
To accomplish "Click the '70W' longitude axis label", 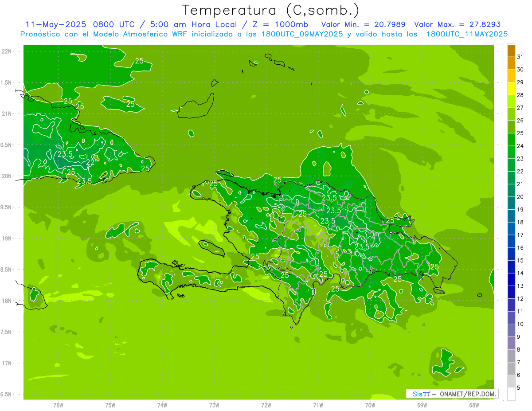I will click(370, 405).
